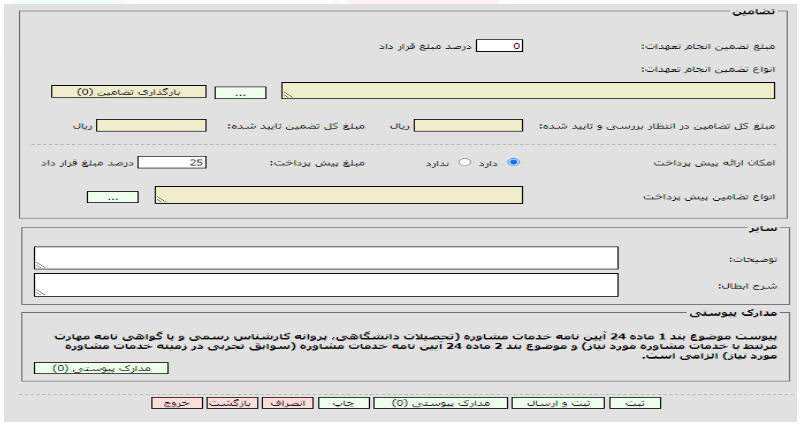The image size is (801, 426).
Task: Click the خروج (exit) button
Action: (177, 403)
